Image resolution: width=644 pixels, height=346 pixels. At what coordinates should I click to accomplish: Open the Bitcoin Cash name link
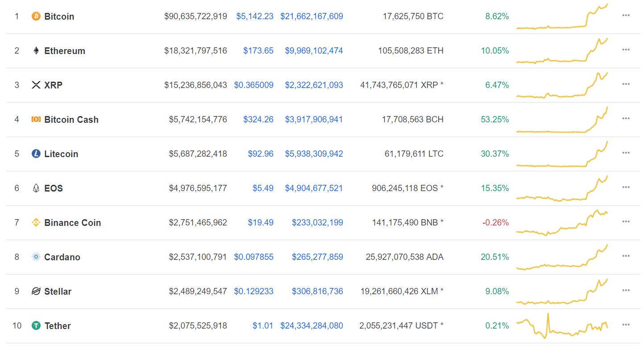(x=71, y=120)
